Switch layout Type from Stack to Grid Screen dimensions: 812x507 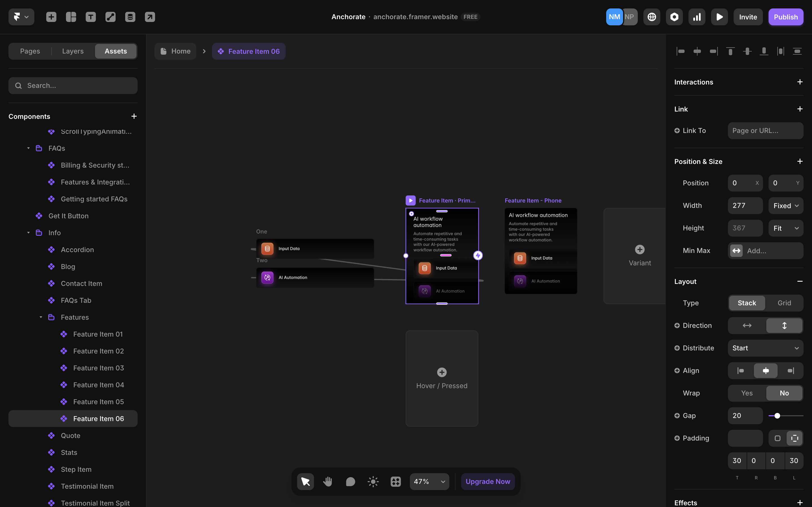(x=784, y=303)
